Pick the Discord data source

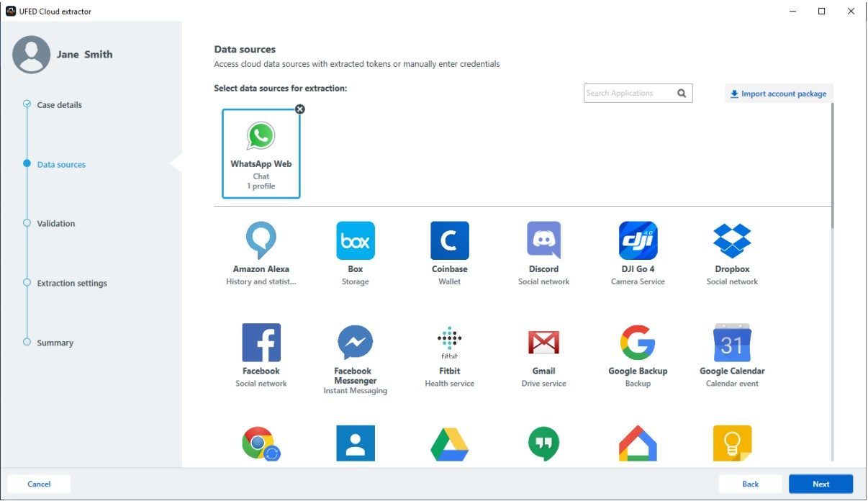[x=543, y=241]
